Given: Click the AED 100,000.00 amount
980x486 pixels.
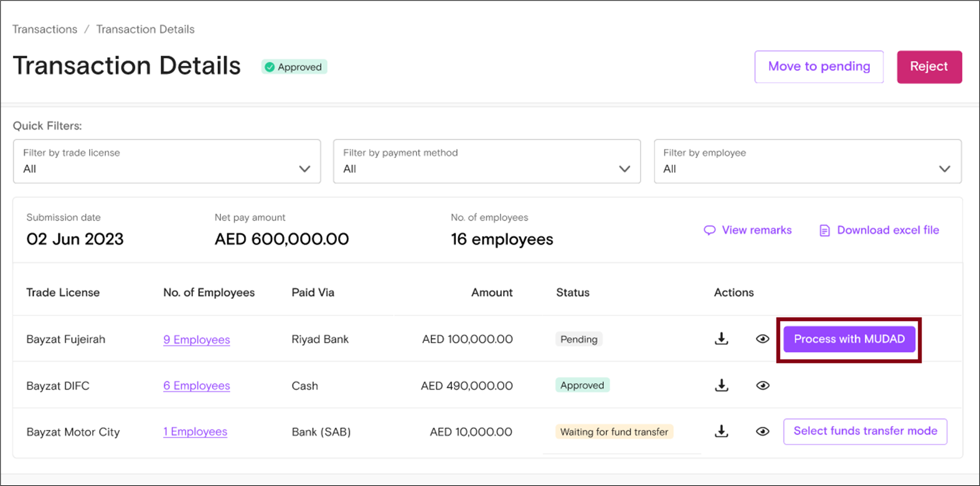Looking at the screenshot, I should 468,339.
